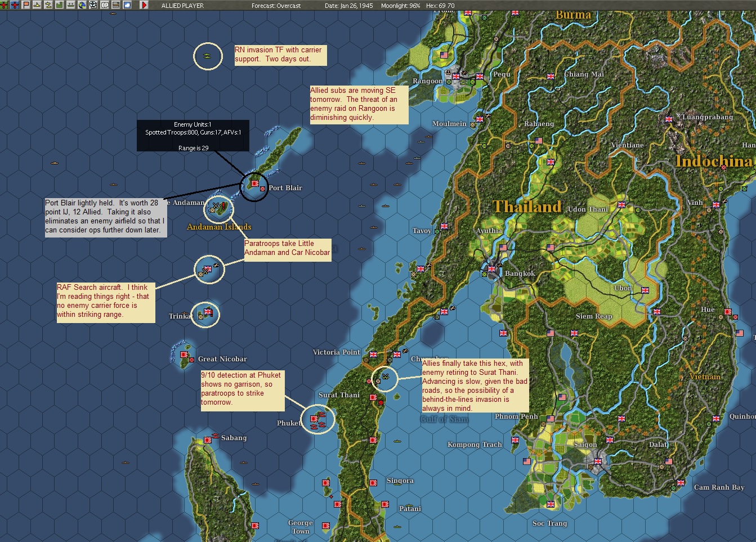
Task: Select the US flag at Phnom Penh
Action: [x=551, y=419]
